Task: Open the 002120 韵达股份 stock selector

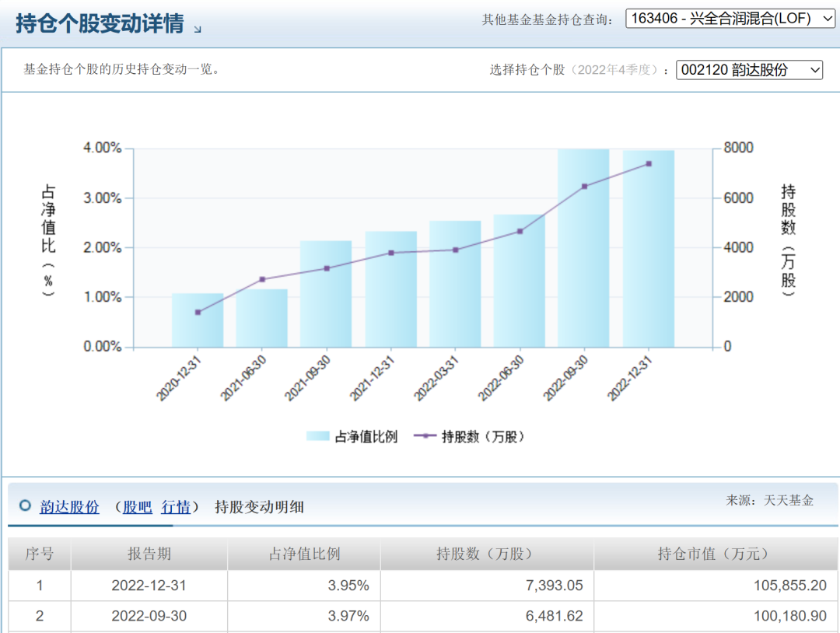Action: 751,69
